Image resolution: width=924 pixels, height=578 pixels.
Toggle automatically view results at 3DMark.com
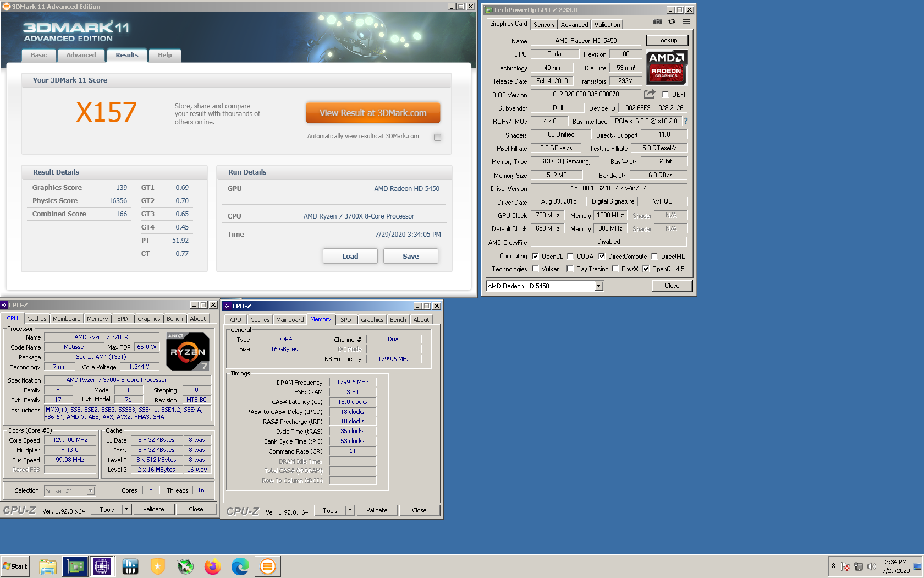coord(437,137)
